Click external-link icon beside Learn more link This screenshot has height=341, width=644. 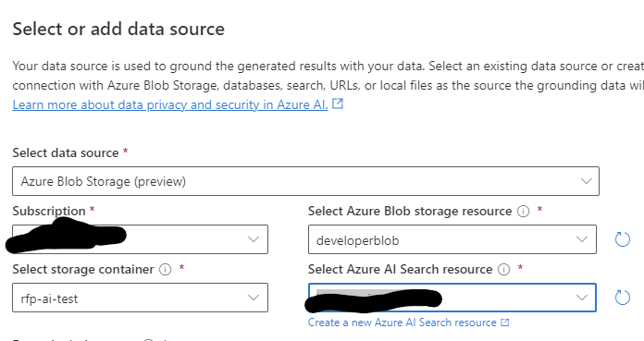click(338, 104)
